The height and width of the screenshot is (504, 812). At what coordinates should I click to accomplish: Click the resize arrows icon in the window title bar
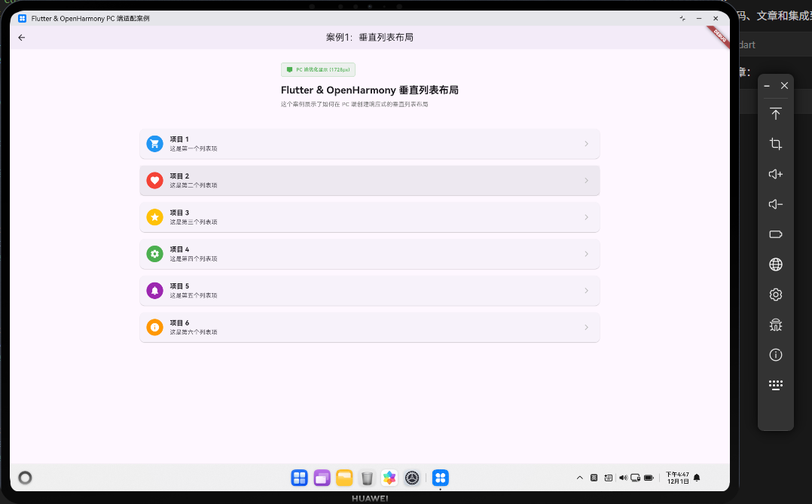coord(682,18)
